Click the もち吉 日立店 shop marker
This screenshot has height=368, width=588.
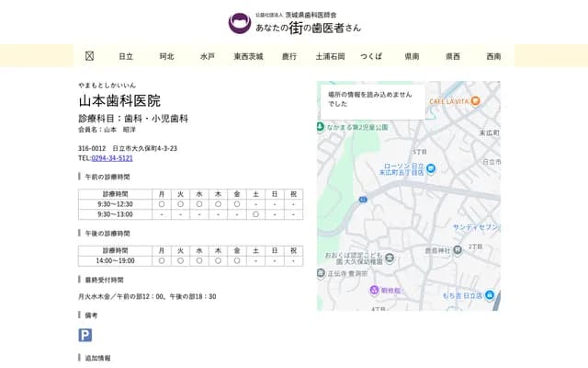click(x=490, y=295)
